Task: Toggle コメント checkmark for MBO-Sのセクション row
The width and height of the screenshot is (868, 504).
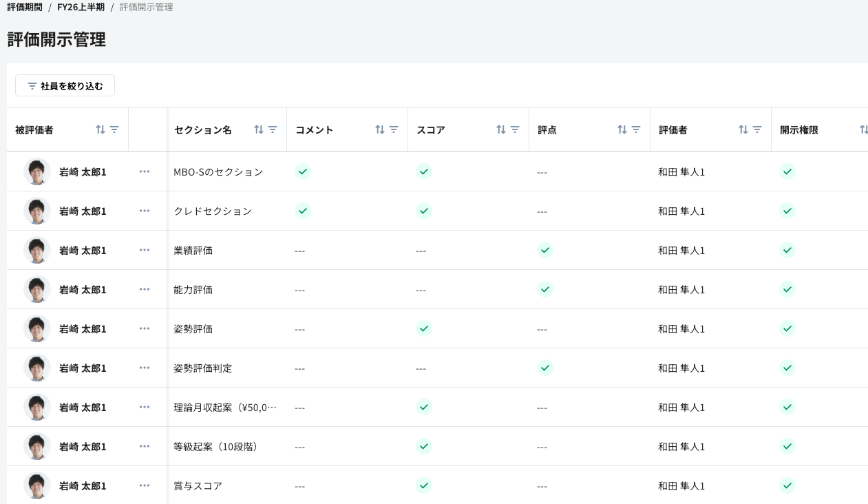Action: 303,171
